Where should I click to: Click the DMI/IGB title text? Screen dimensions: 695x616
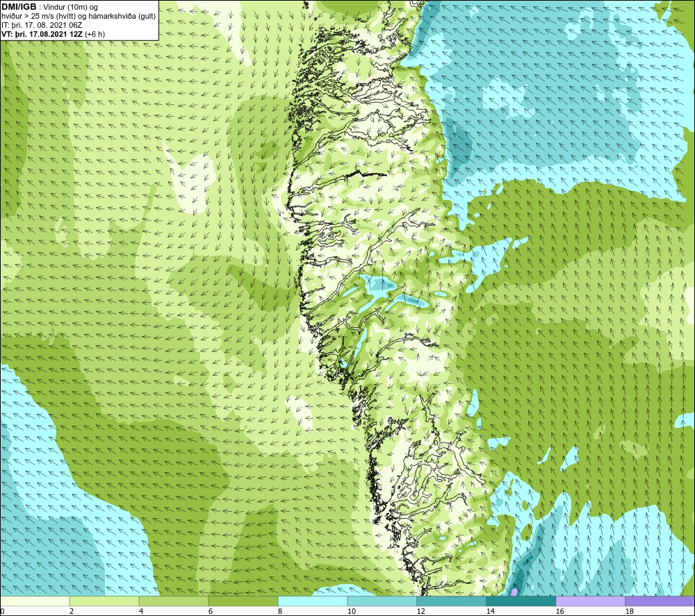[19, 7]
